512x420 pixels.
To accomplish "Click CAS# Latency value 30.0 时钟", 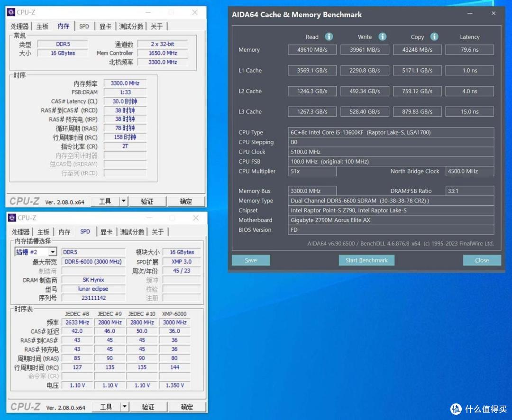I will point(125,101).
